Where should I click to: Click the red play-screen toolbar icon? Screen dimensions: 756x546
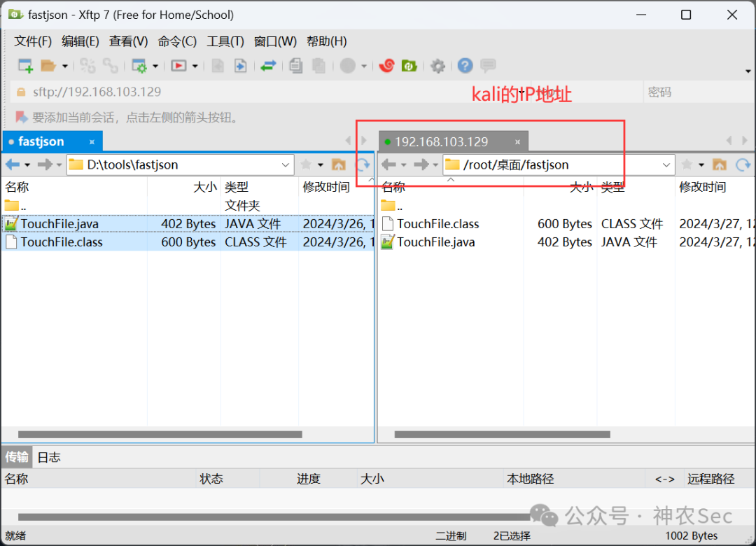point(179,66)
